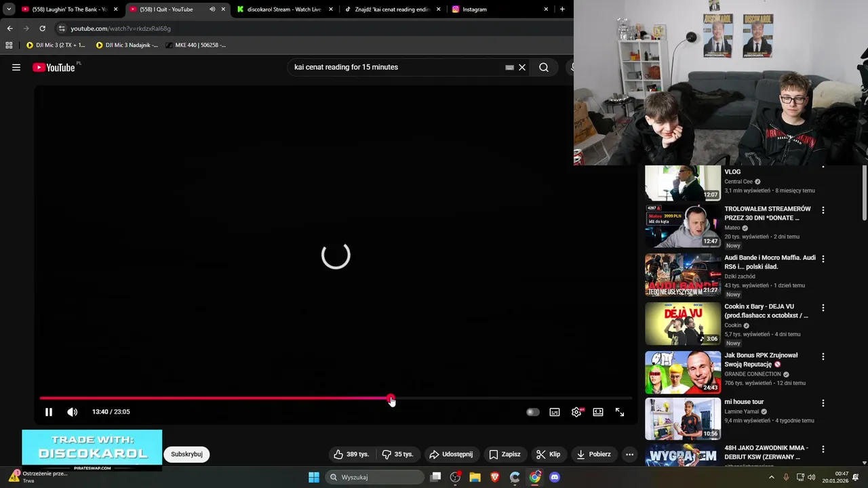
Task: Dislike the video with 35 tys. thumbs down
Action: 397,454
